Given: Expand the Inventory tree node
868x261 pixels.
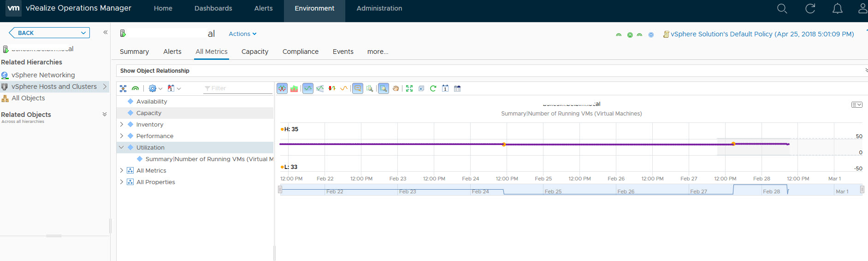Looking at the screenshot, I should [122, 124].
